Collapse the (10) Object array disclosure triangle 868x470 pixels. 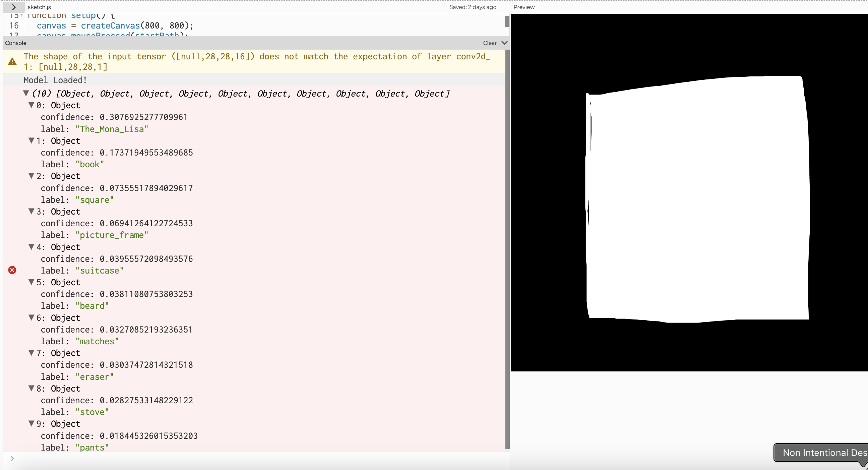click(26, 94)
